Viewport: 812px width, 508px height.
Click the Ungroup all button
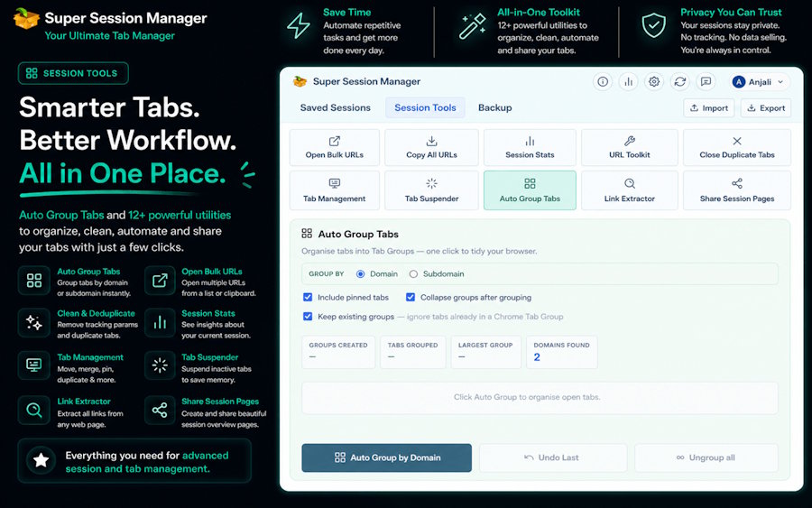[x=706, y=457]
